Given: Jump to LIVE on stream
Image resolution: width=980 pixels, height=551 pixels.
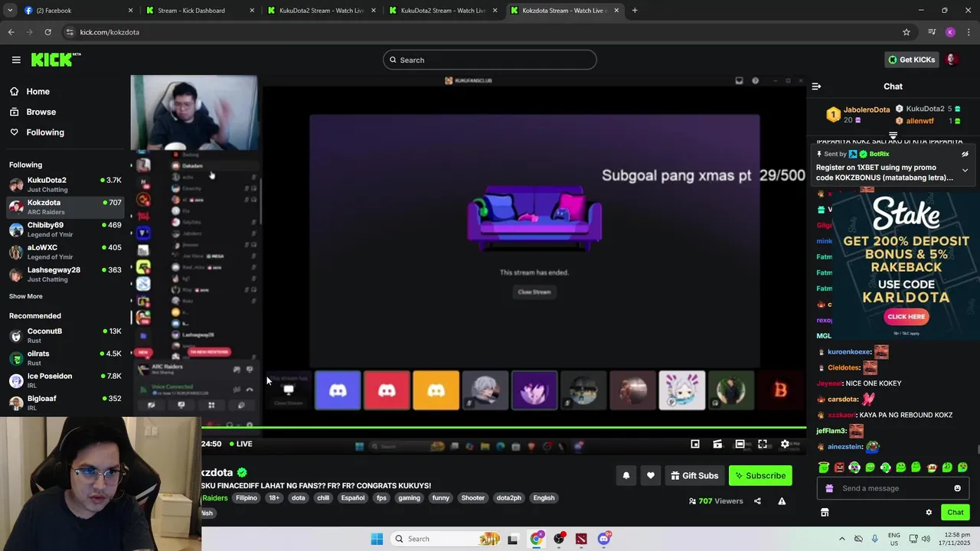Looking at the screenshot, I should (x=240, y=444).
